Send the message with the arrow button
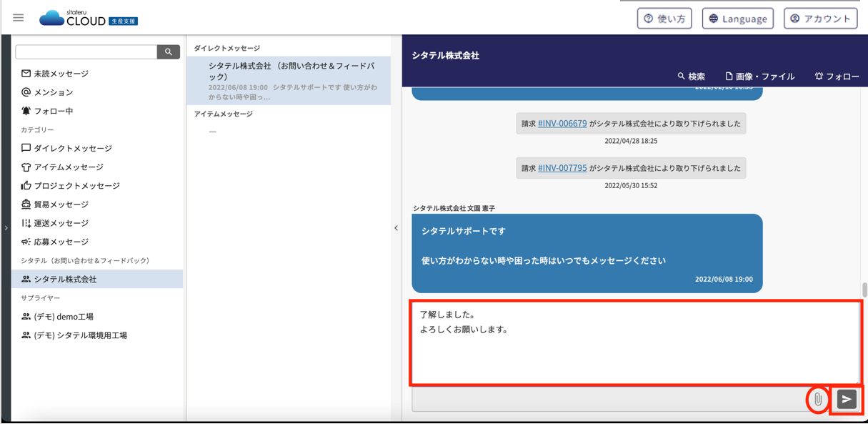Viewport: 868px width, 424px height. 847,400
